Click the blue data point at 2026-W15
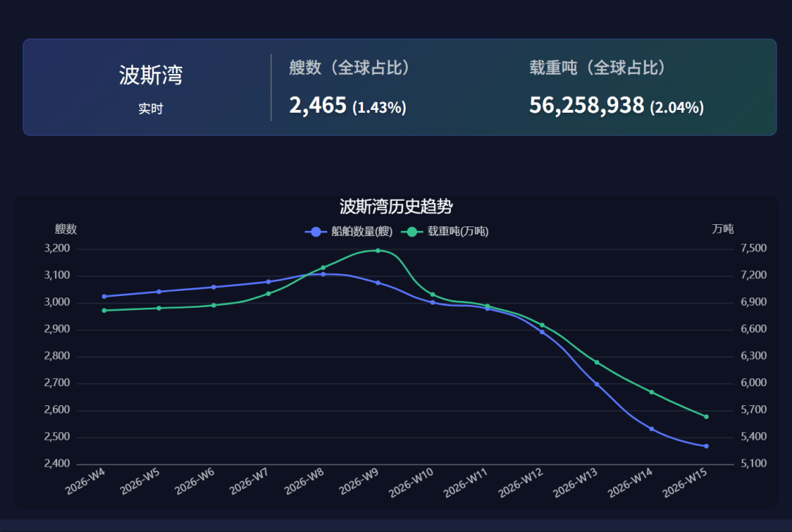Screen dimensions: 792x532 (x=706, y=446)
